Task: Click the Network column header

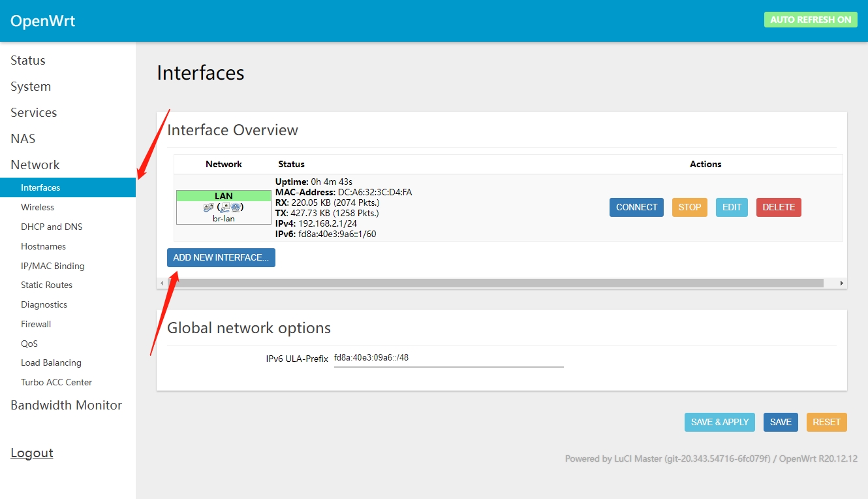Action: tap(224, 164)
